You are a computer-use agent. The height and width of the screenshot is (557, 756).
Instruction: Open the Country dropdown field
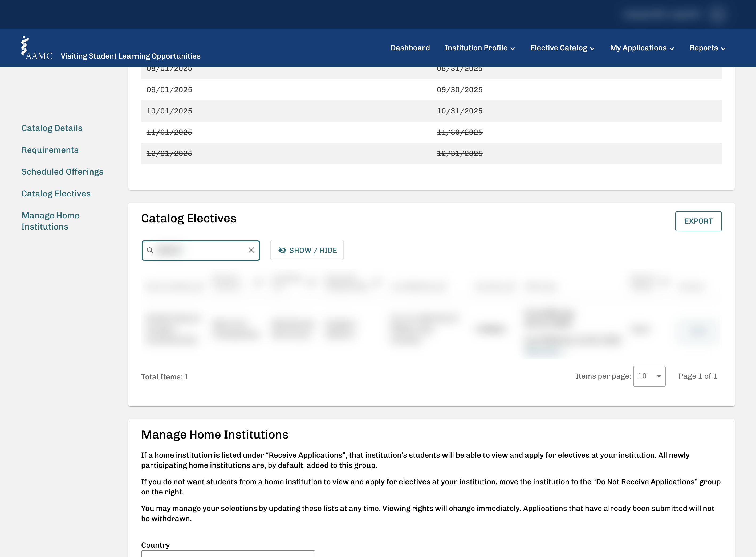point(228,554)
